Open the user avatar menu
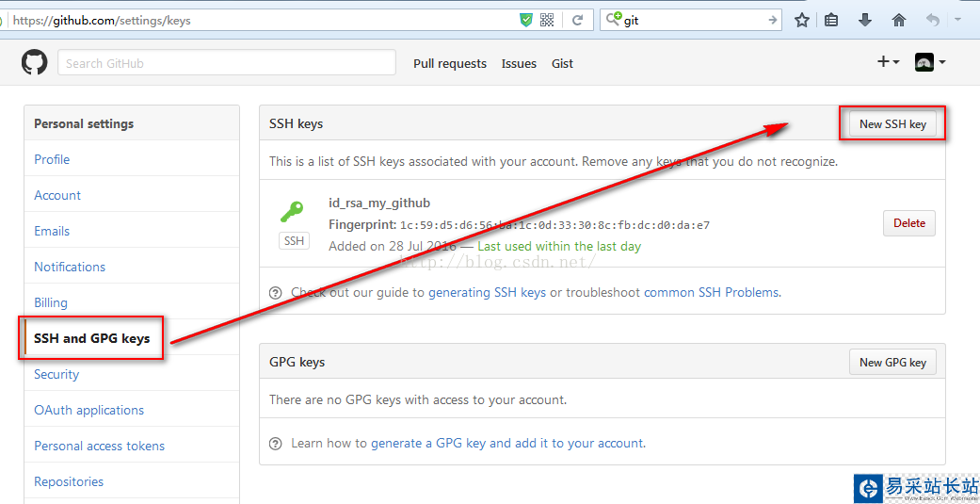This screenshot has width=980, height=504. [x=930, y=62]
